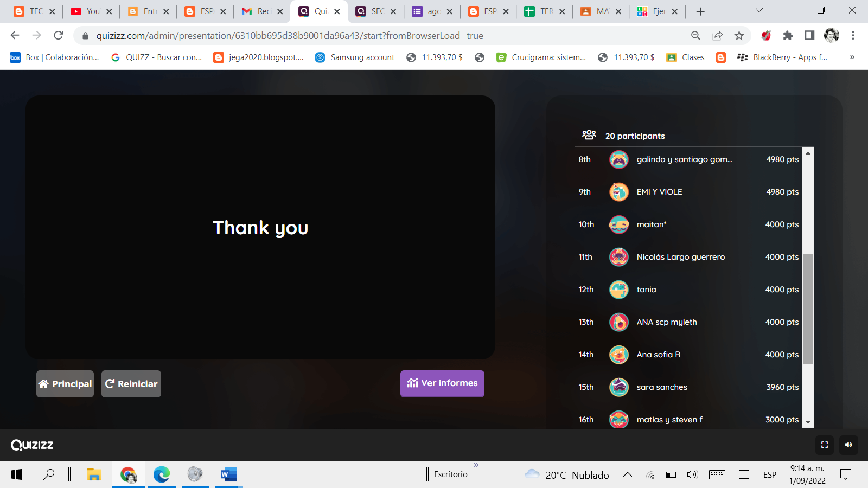Toggle browser side panel icon

pos(809,35)
